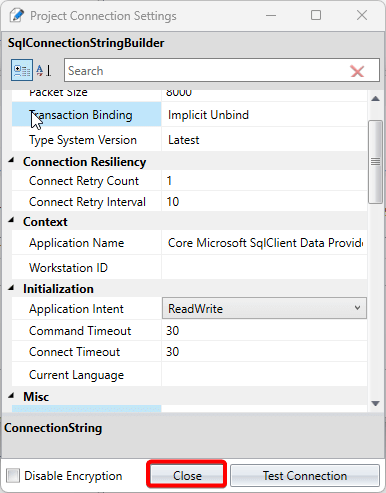Collapse the Initialization category
The width and height of the screenshot is (386, 493).
pyautogui.click(x=11, y=288)
